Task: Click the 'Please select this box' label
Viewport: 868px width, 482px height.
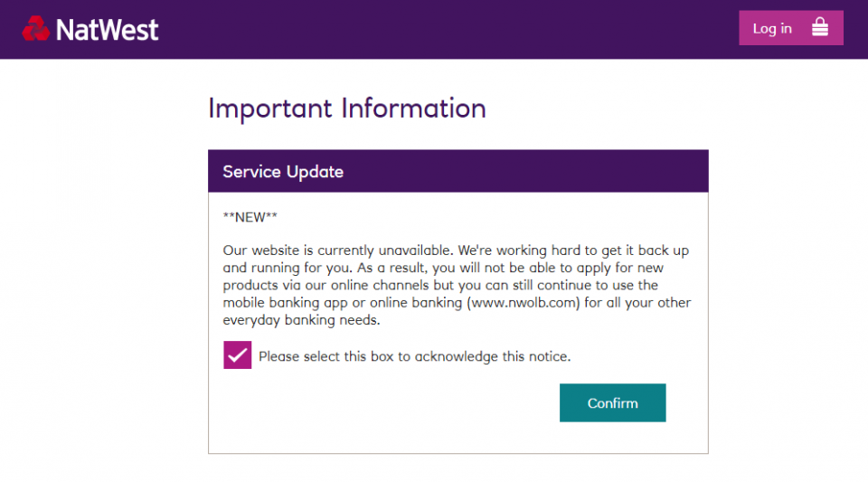Action: [x=414, y=356]
